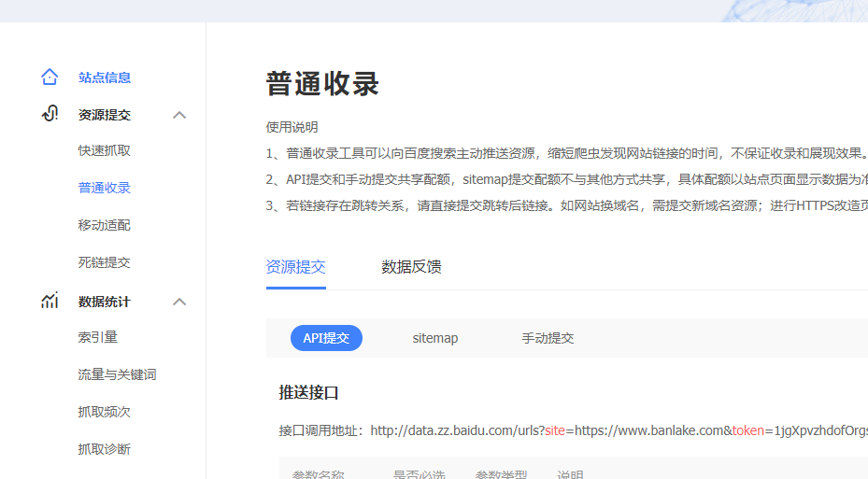Open 抓取诊断 in the sidebar
The image size is (868, 479).
coord(104,449)
